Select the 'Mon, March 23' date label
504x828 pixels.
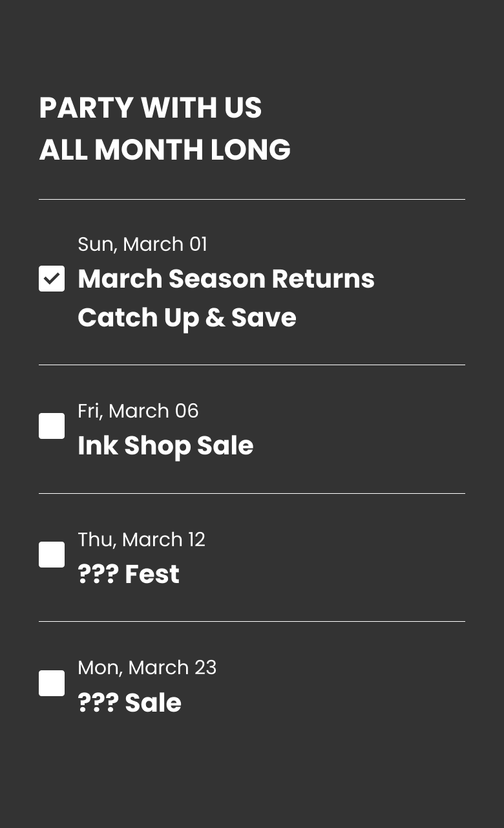[x=147, y=668]
